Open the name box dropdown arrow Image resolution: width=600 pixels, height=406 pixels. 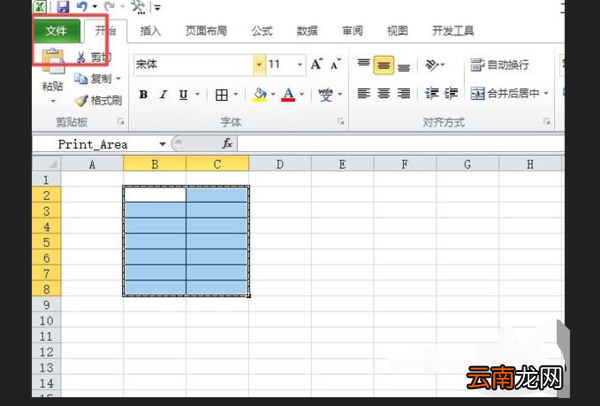click(163, 144)
